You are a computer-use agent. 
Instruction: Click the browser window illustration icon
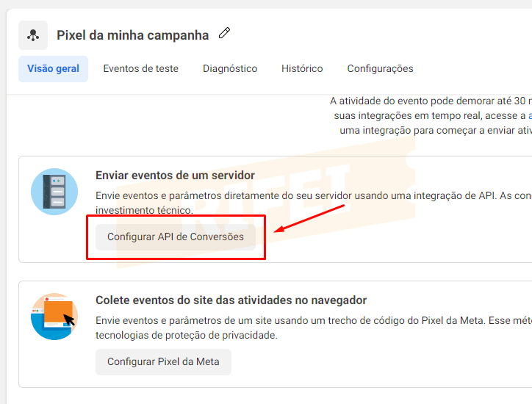click(x=54, y=317)
